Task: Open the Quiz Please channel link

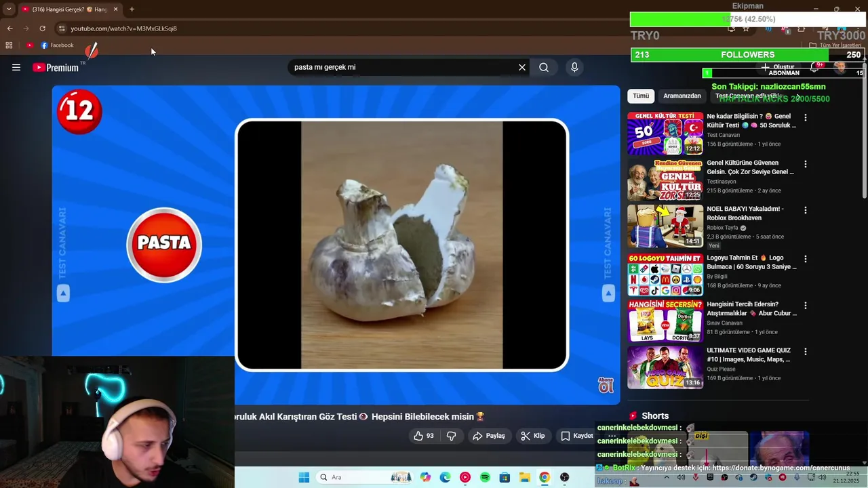Action: pos(721,369)
